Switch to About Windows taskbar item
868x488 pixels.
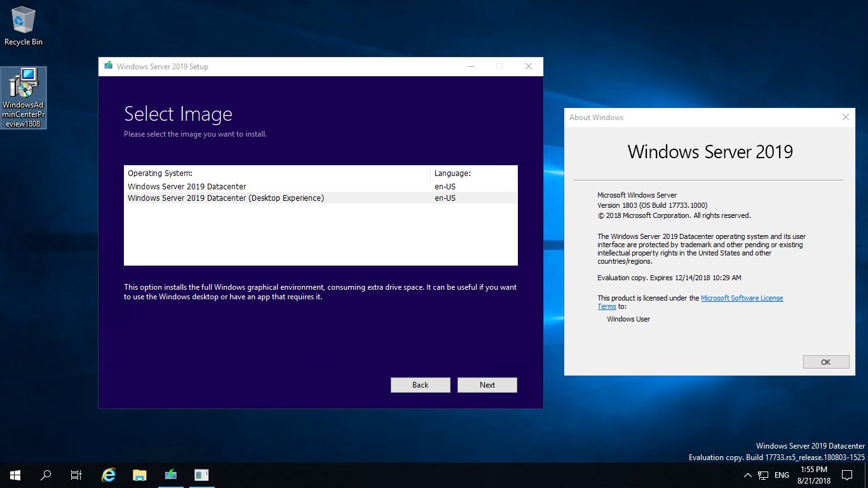(201, 475)
